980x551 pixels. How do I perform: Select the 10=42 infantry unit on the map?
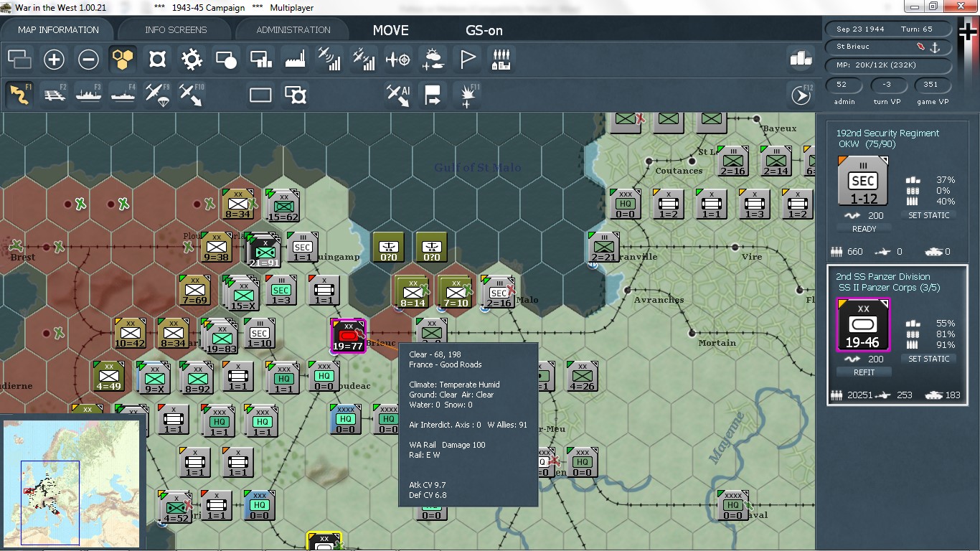(x=130, y=334)
